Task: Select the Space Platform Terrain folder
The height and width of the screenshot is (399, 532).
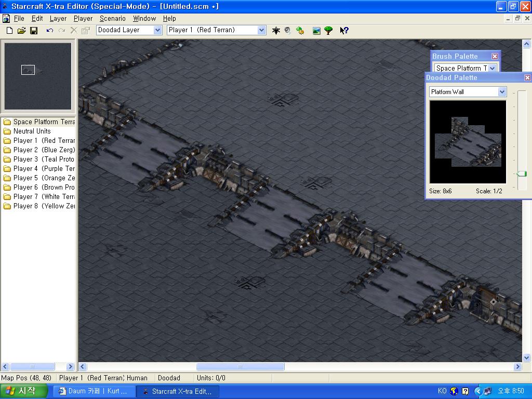Action: [38, 122]
